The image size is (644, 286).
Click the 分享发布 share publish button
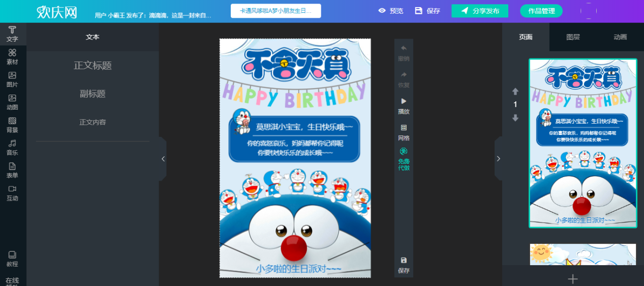480,11
